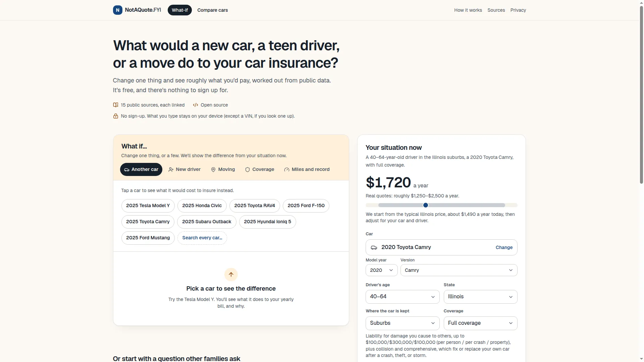Open the State Illinois dropdown
This screenshot has width=644, height=362.
point(480,297)
